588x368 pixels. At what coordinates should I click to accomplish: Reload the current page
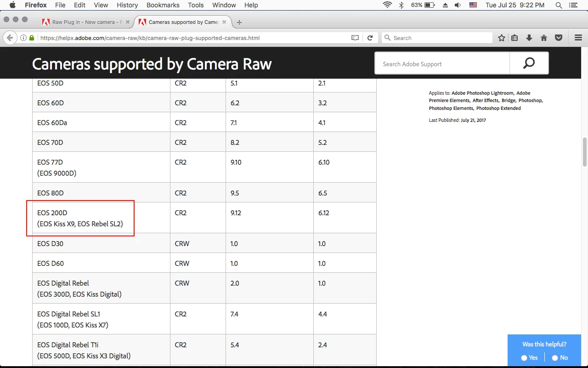(x=370, y=38)
